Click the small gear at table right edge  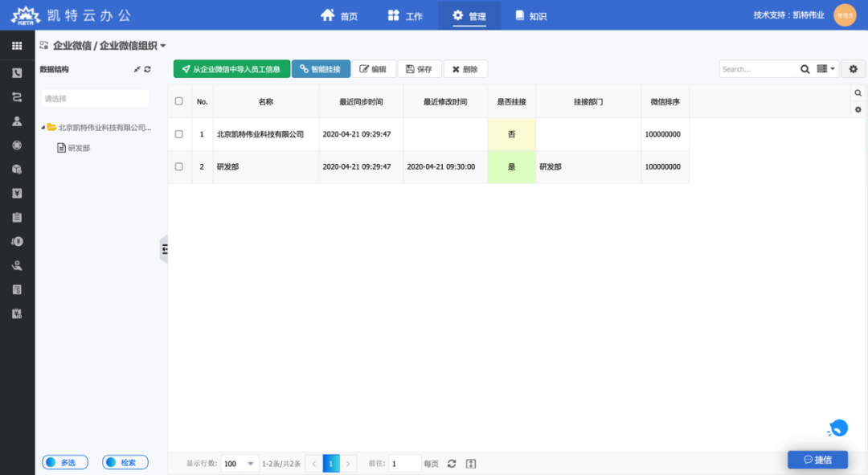(x=858, y=109)
